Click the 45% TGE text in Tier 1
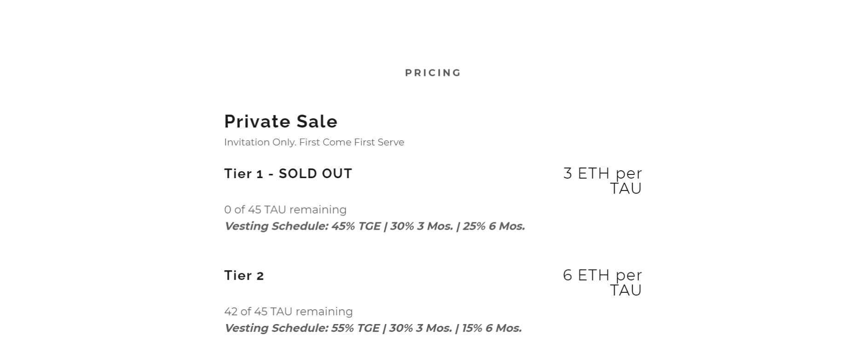The height and width of the screenshot is (359, 868). pos(356,226)
